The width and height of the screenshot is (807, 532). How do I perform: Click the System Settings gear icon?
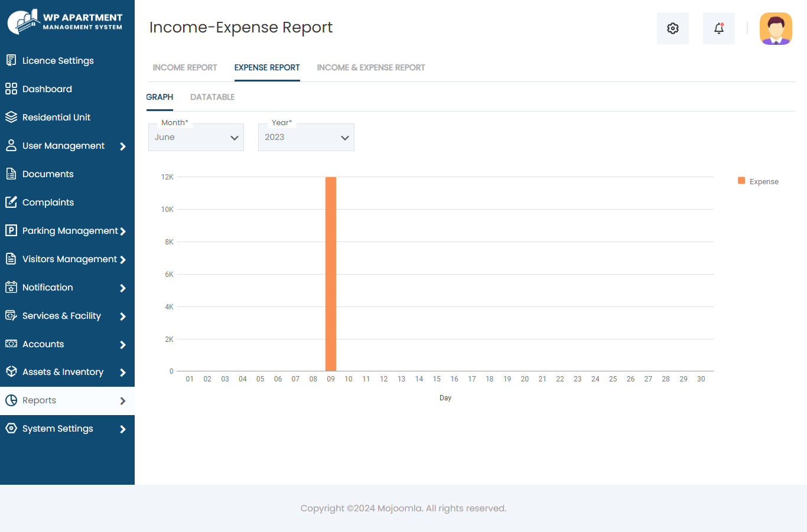[11, 428]
